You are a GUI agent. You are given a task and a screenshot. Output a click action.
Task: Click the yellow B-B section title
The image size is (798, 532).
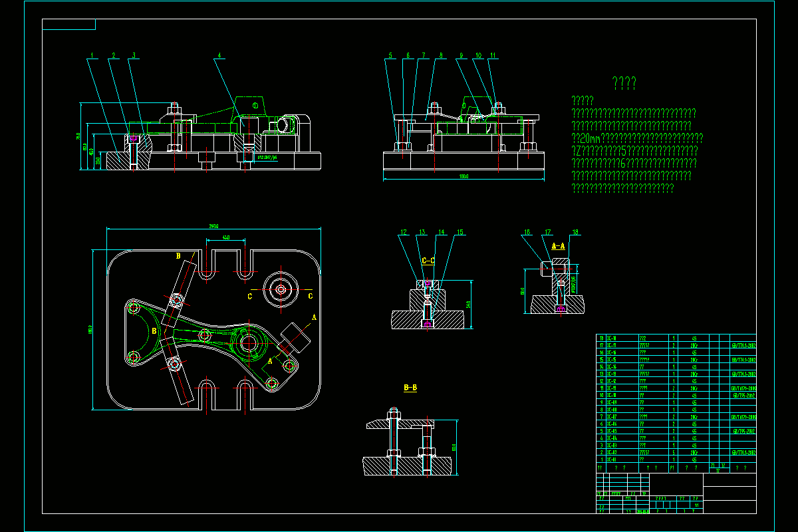tap(410, 387)
